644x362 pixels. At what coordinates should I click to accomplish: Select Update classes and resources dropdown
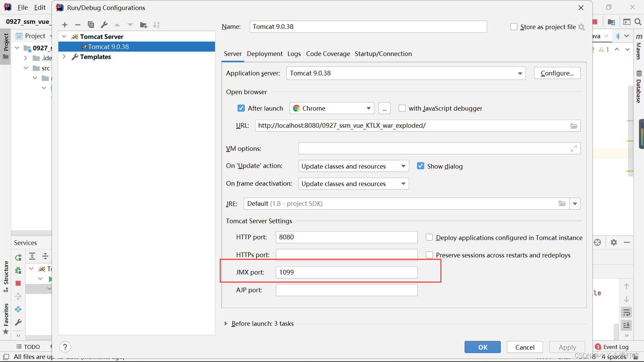[352, 166]
